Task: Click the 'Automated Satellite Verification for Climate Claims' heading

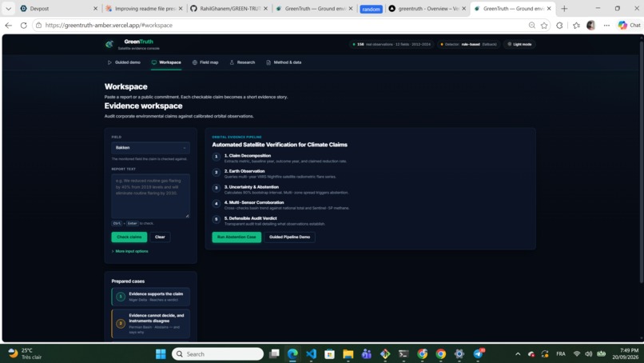Action: [x=280, y=145]
